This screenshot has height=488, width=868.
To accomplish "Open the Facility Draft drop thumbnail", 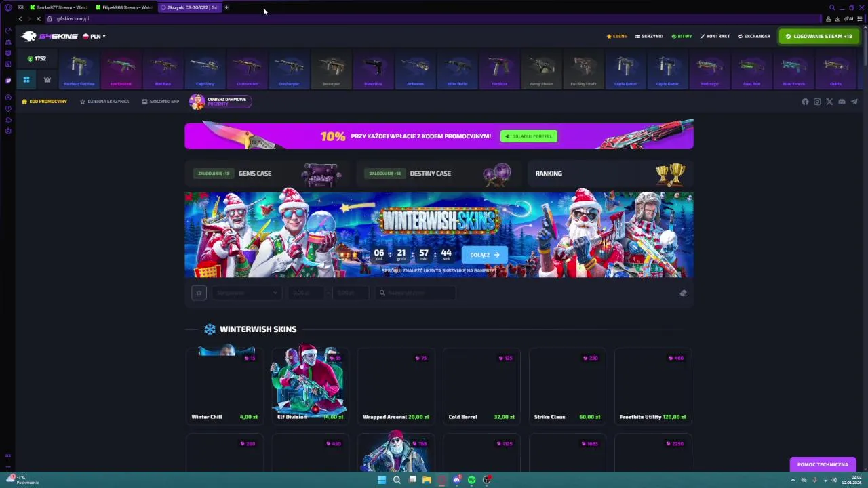I will coord(583,70).
